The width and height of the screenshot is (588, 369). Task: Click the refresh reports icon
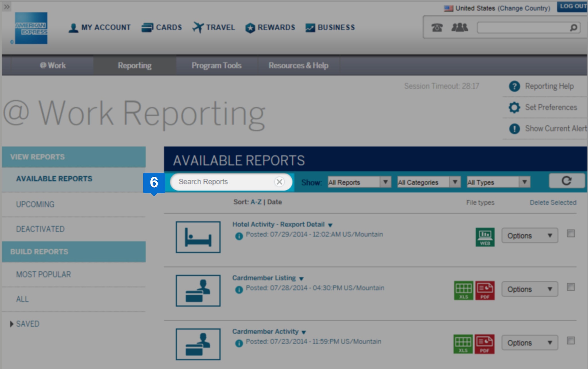point(567,181)
